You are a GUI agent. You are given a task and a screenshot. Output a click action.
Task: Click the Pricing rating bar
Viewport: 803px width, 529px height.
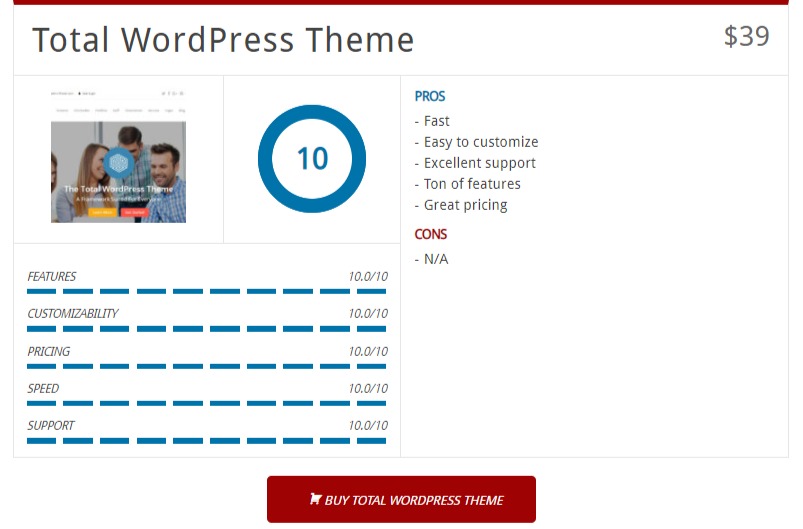coord(206,366)
